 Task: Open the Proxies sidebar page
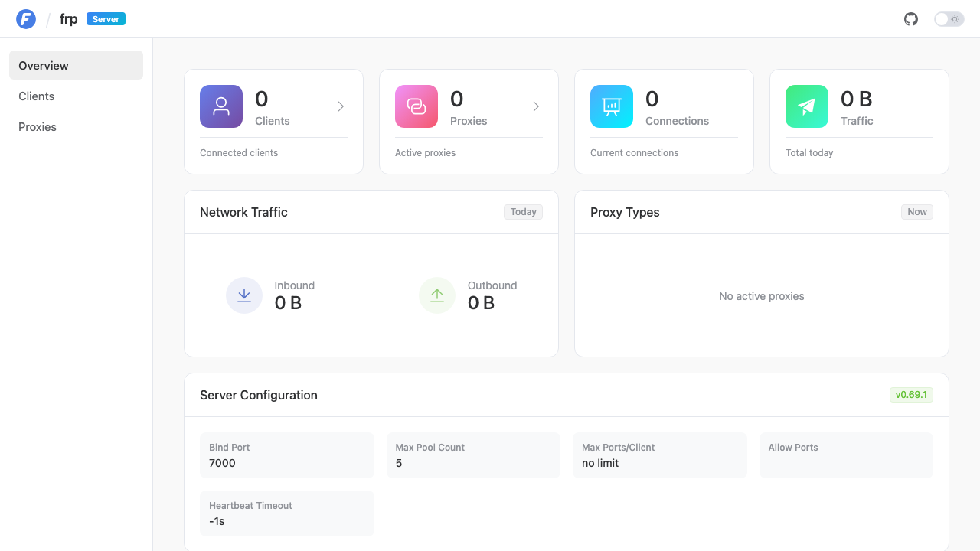coord(76,126)
